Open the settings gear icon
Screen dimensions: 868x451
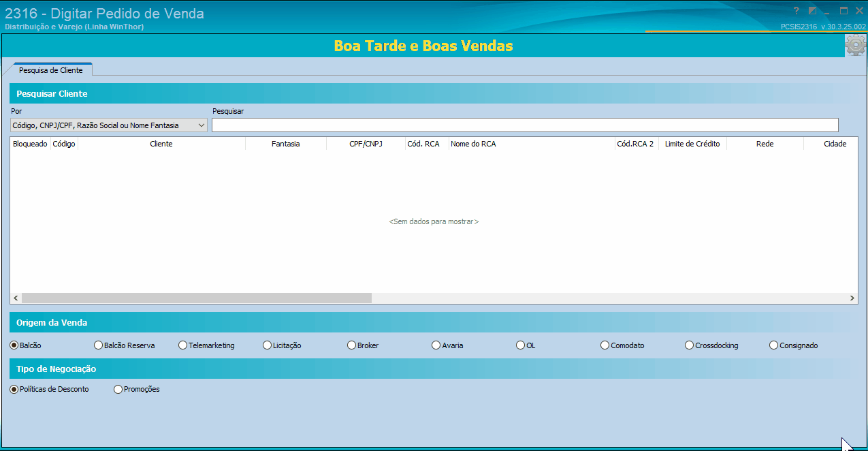[x=855, y=46]
